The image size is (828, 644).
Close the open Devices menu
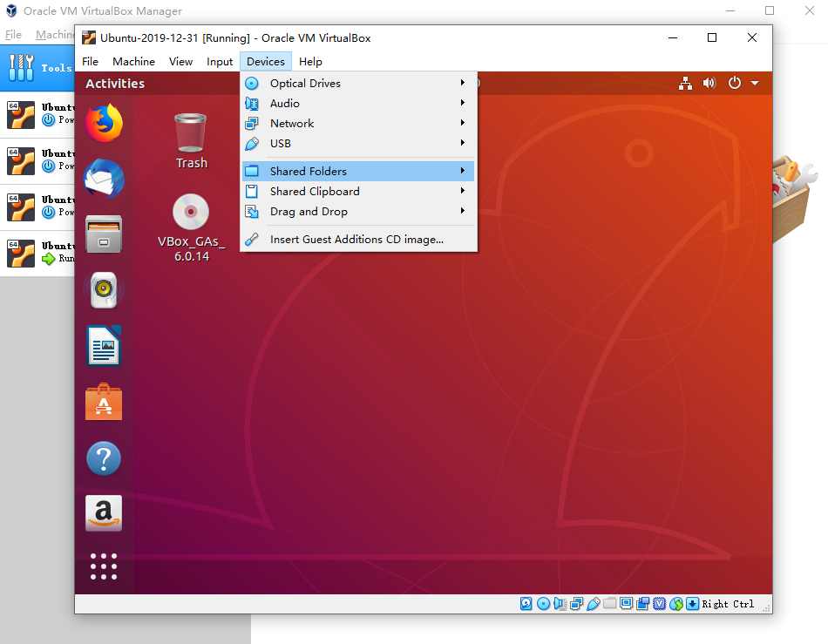(266, 62)
